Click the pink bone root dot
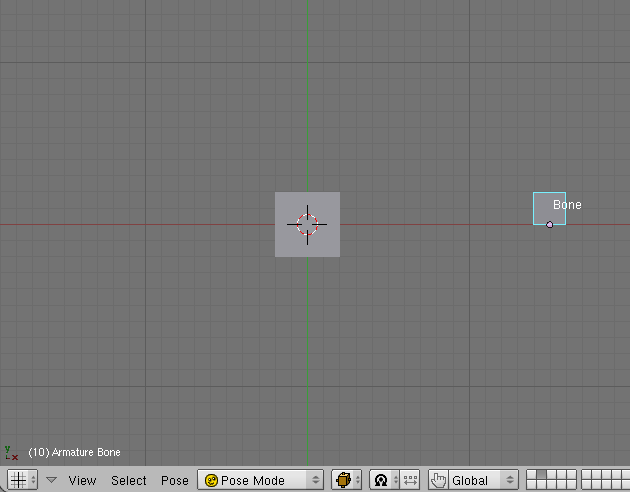Screen dimensions: 630x492 point(550,225)
